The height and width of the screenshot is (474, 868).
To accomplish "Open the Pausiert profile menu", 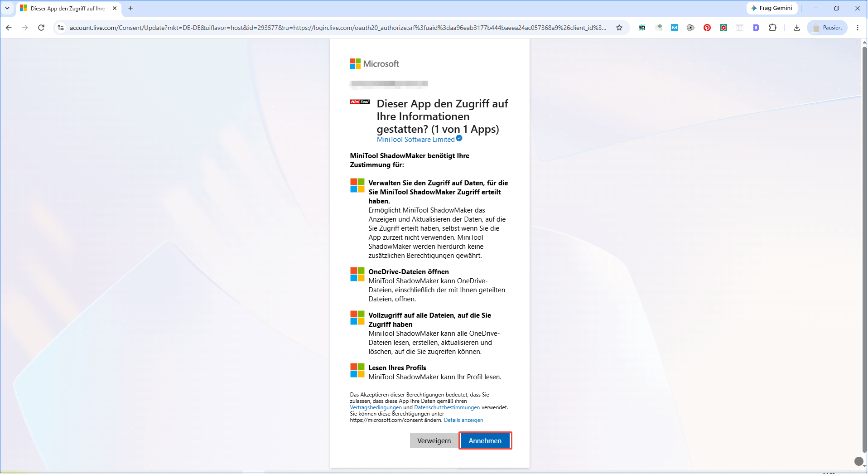I will click(x=827, y=28).
